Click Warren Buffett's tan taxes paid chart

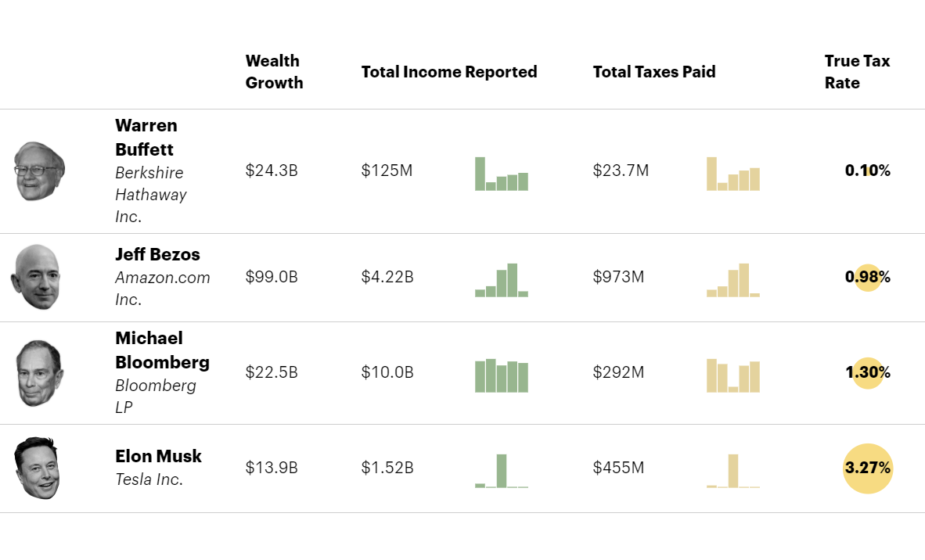(x=733, y=175)
